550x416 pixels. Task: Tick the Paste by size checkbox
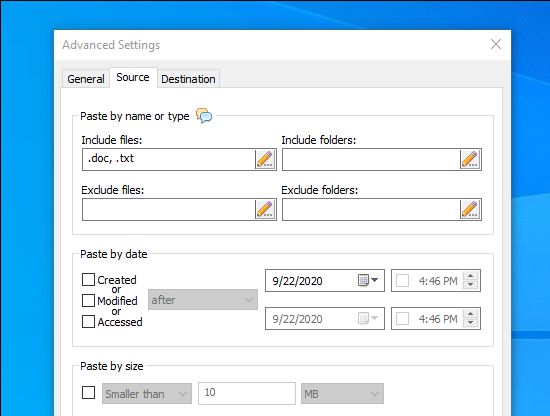click(88, 392)
